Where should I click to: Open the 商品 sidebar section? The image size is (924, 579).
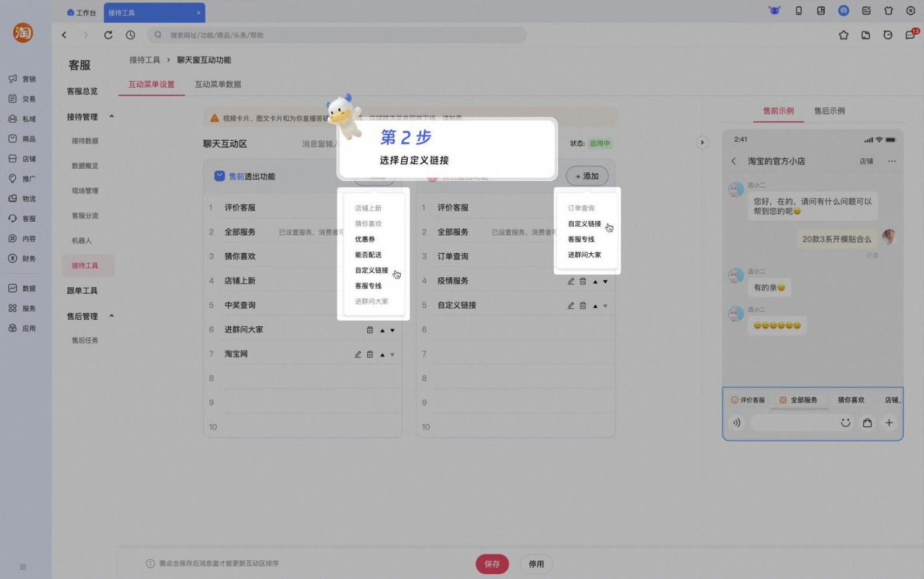coord(22,138)
